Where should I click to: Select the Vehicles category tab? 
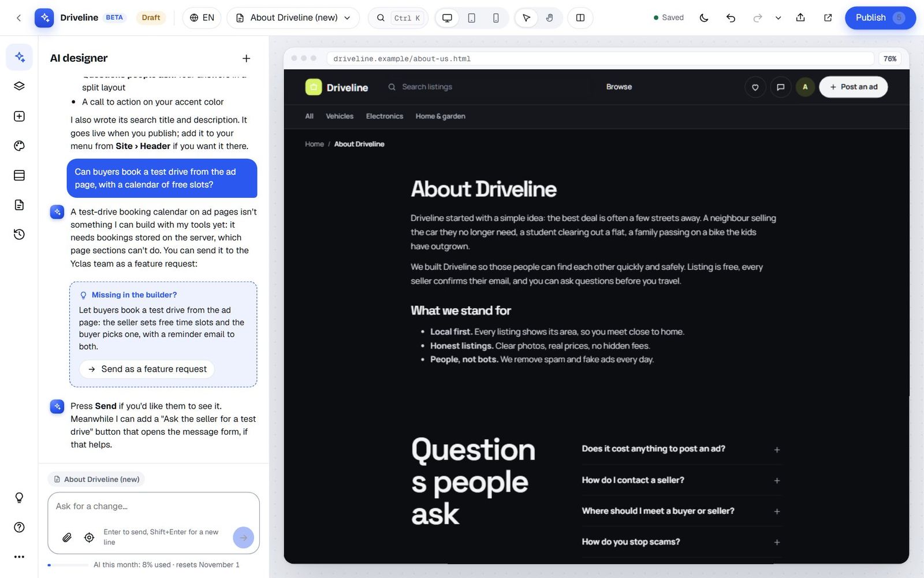340,116
